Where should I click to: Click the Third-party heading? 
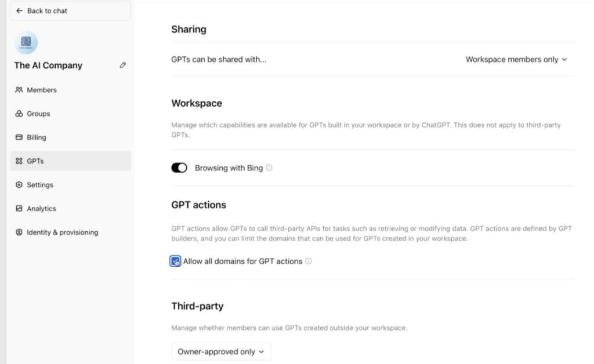(x=197, y=305)
